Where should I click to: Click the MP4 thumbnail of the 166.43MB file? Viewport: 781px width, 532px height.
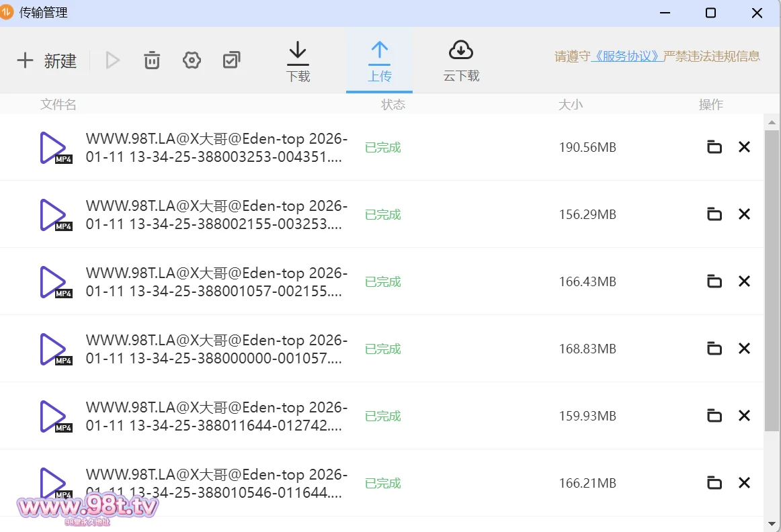coord(55,282)
